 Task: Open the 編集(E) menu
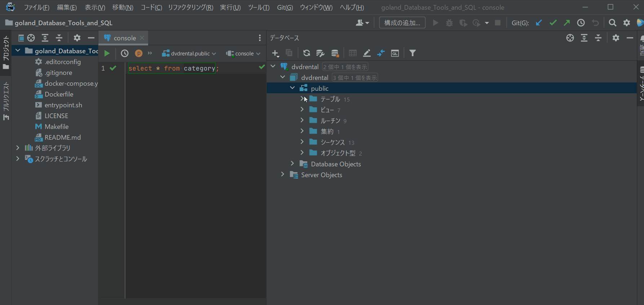click(67, 8)
